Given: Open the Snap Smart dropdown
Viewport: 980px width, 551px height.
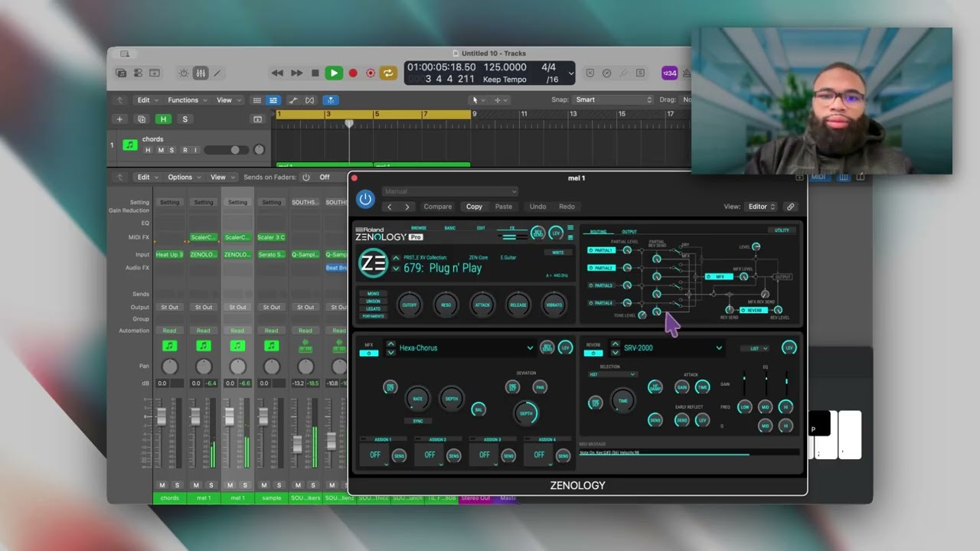Looking at the screenshot, I should [x=614, y=99].
